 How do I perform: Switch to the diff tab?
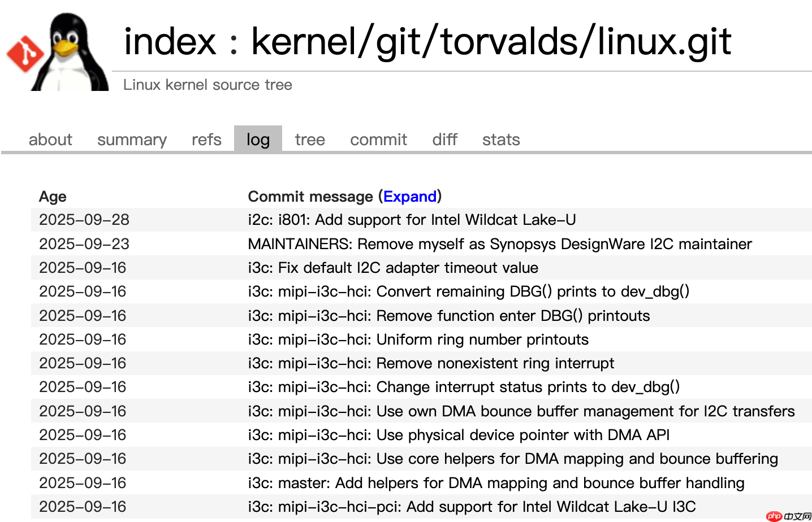[x=444, y=140]
